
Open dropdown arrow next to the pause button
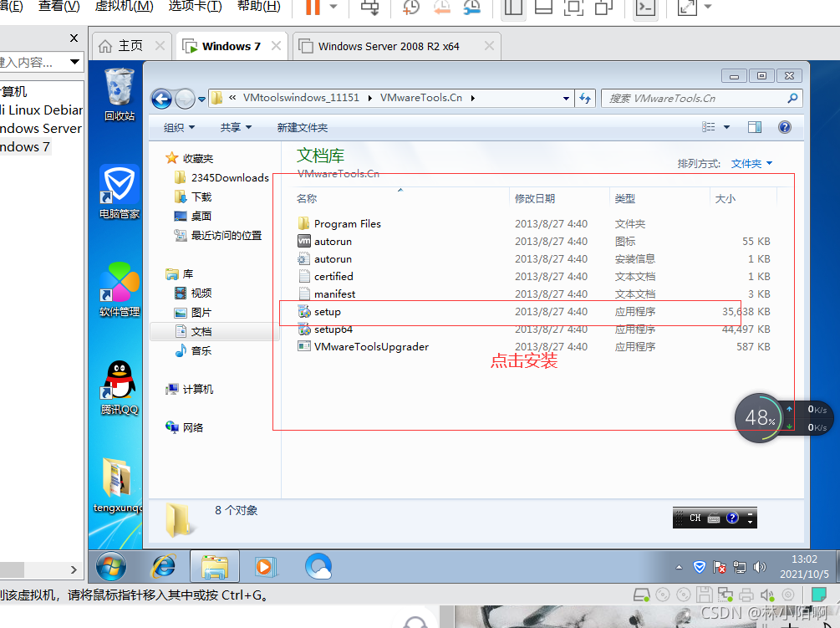point(333,7)
